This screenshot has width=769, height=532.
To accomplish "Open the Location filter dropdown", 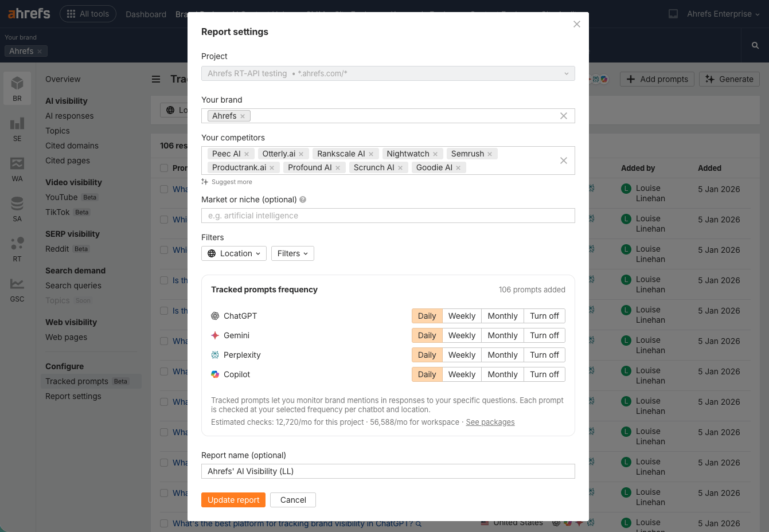I will coord(233,253).
